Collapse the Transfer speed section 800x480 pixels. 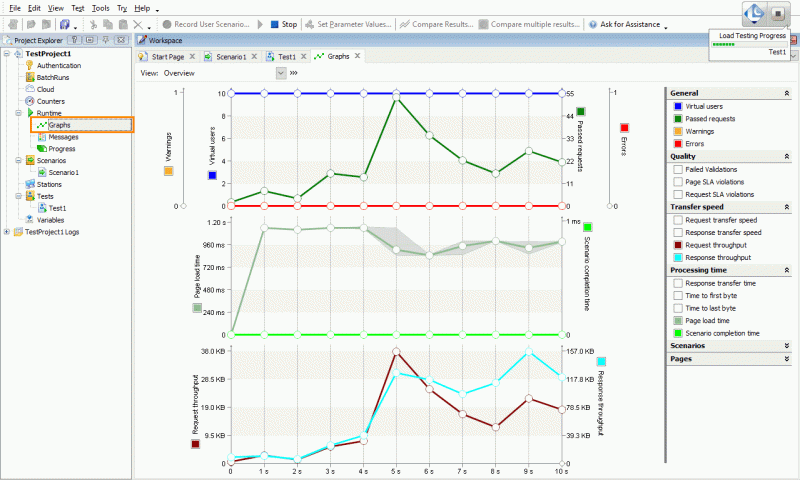click(786, 207)
